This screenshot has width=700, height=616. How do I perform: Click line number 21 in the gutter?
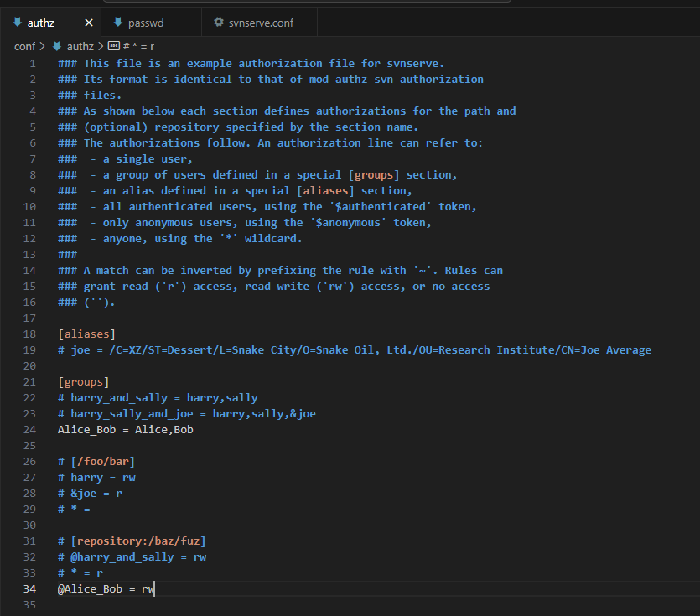pos(29,381)
